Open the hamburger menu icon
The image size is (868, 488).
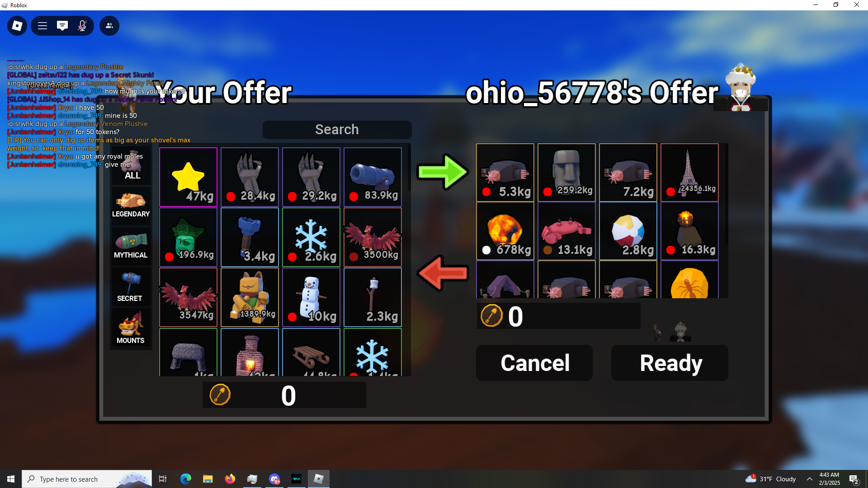tap(42, 26)
